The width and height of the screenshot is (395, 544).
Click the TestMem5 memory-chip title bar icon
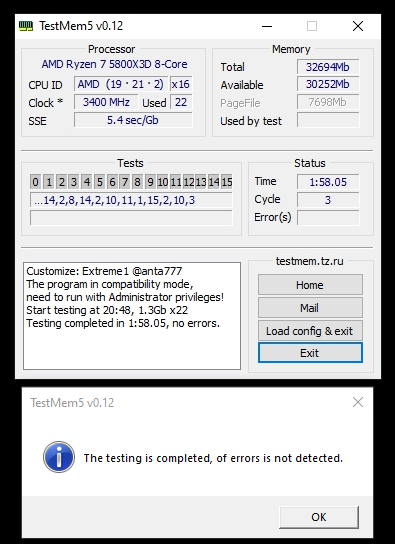coord(26,26)
